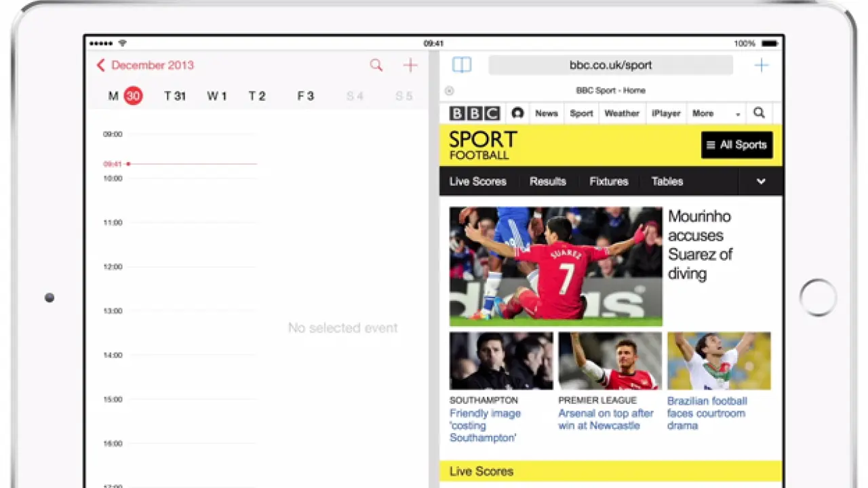
Task: Open a new Safari tab with plus icon
Action: pyautogui.click(x=762, y=65)
